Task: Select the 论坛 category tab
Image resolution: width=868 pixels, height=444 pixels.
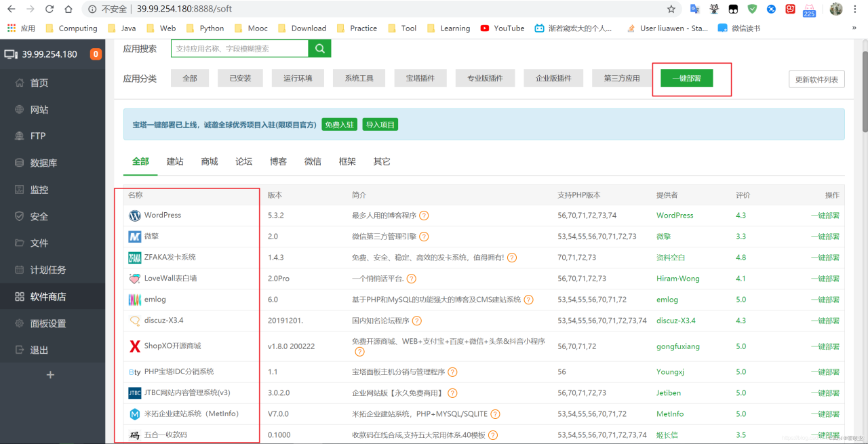Action: [x=244, y=161]
